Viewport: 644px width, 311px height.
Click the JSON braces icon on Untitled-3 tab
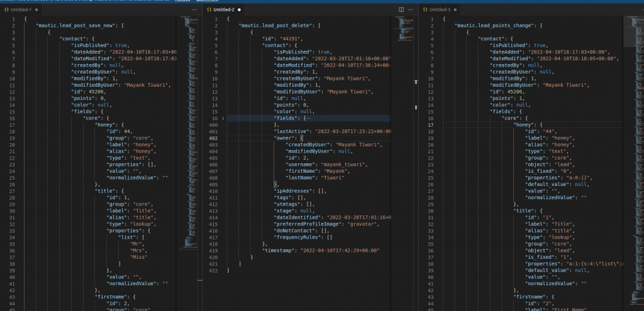pos(425,9)
